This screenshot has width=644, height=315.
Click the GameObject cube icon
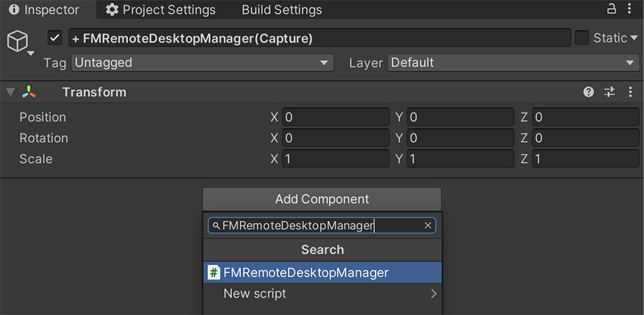pyautogui.click(x=17, y=42)
